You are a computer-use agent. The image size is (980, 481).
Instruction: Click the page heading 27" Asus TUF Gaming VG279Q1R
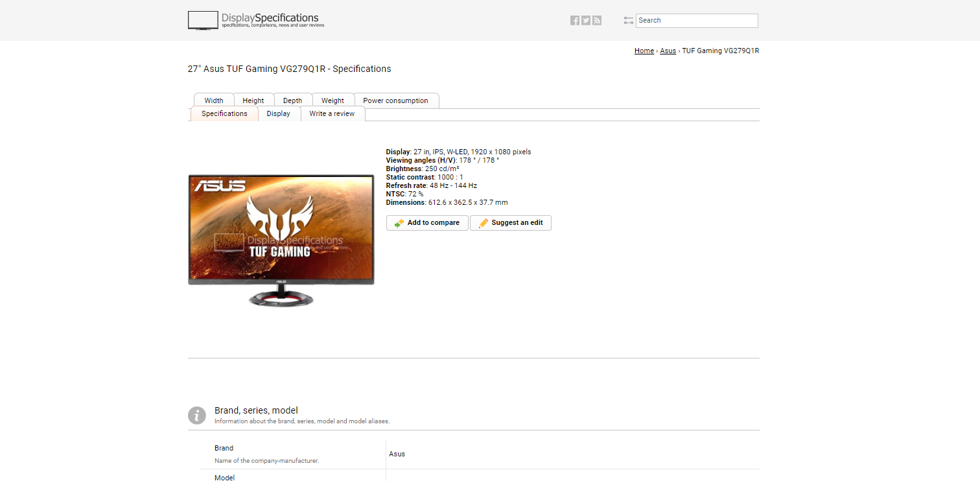290,69
